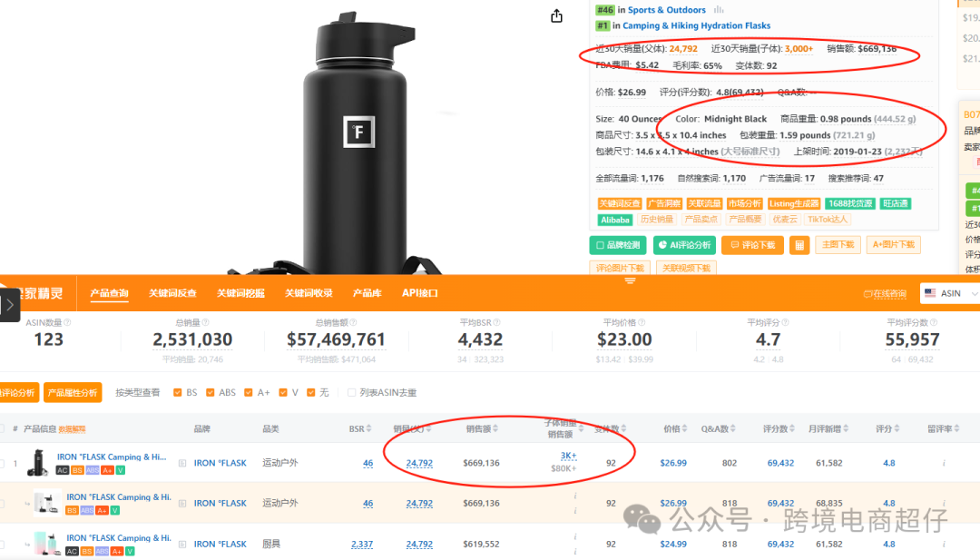The image size is (980, 560).
Task: Open the black flask thumbnail in row 1
Action: pyautogui.click(x=39, y=463)
